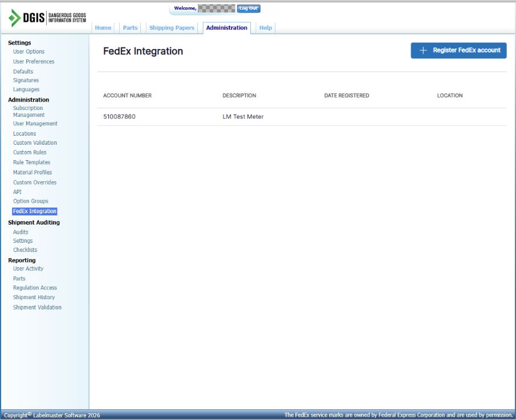Go to User Preferences settings
516x420 pixels.
click(34, 62)
